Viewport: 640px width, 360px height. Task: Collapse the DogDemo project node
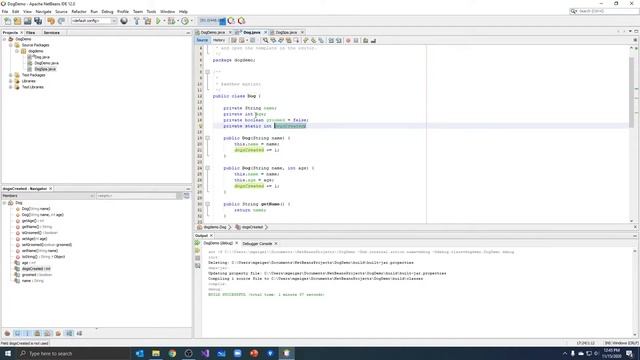[x=4, y=39]
